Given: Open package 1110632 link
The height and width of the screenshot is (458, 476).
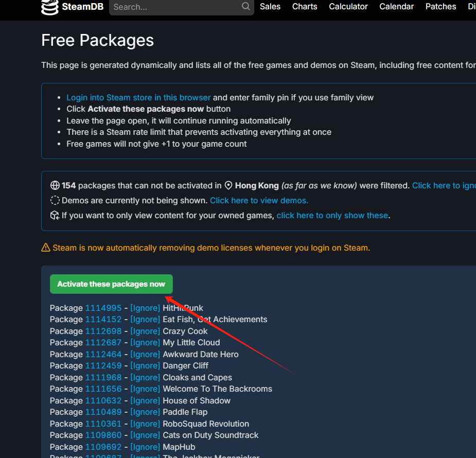Looking at the screenshot, I should click(103, 401).
